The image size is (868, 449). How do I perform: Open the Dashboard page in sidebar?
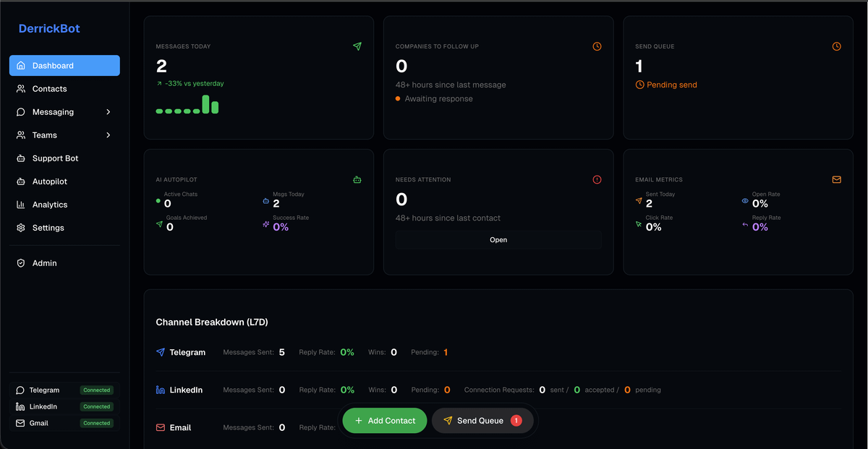(64, 66)
